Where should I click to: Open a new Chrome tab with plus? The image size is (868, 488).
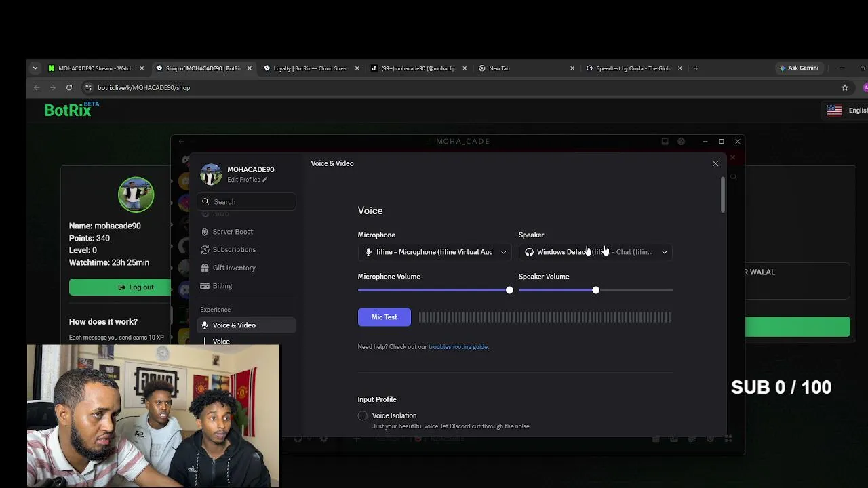coord(696,68)
